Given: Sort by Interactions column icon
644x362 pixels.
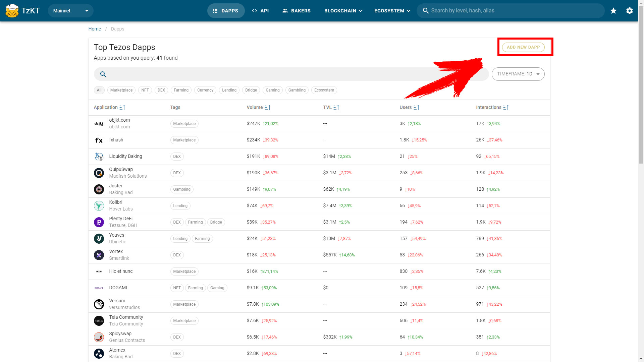Looking at the screenshot, I should click(x=506, y=108).
